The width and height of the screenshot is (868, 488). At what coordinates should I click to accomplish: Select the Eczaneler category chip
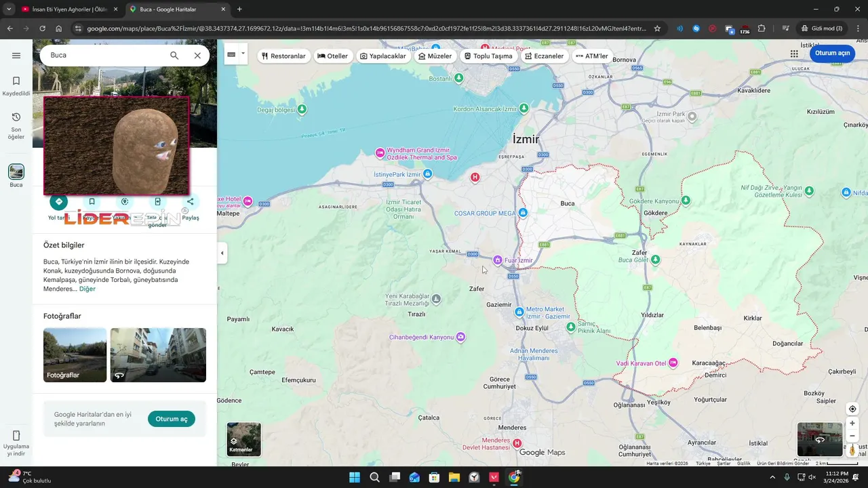coord(544,56)
